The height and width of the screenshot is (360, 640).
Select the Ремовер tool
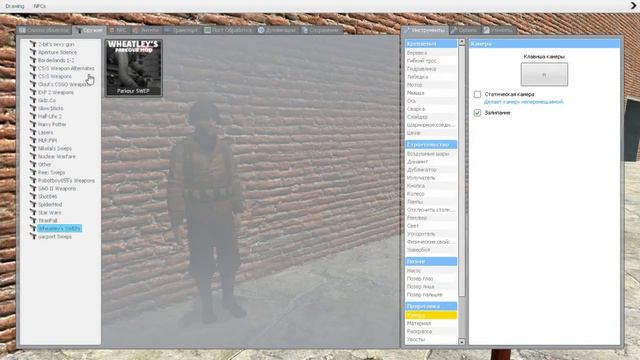(431, 218)
